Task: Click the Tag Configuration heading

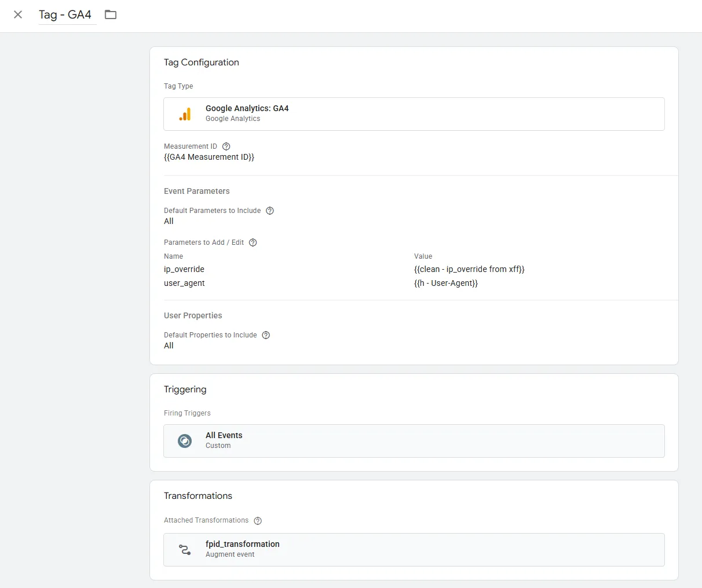Action: pyautogui.click(x=202, y=63)
